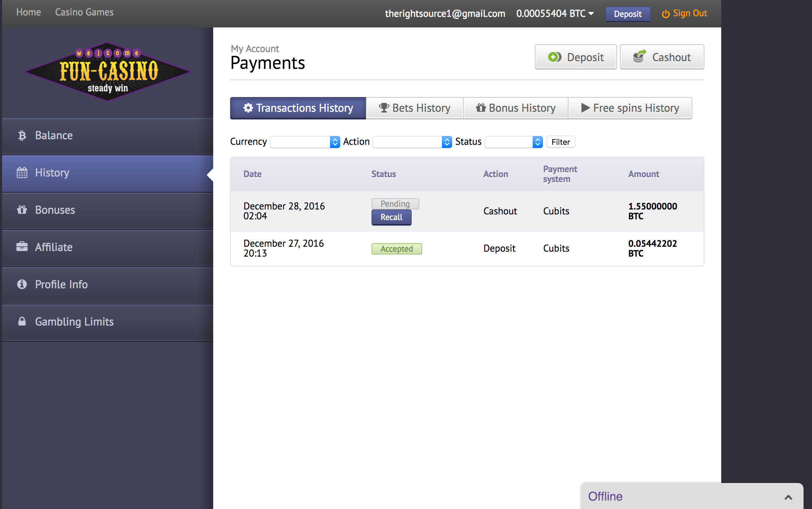812x509 pixels.
Task: Click the Amount column header
Action: 643,174
